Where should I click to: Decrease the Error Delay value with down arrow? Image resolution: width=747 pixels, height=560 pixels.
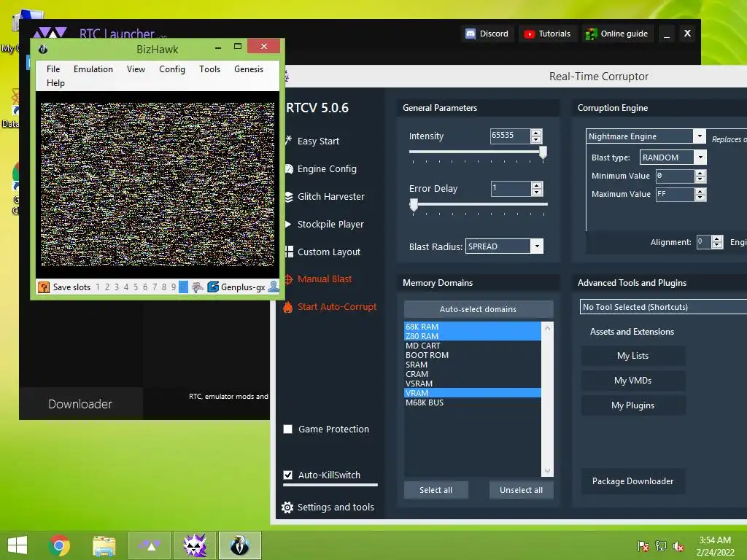[x=537, y=192]
